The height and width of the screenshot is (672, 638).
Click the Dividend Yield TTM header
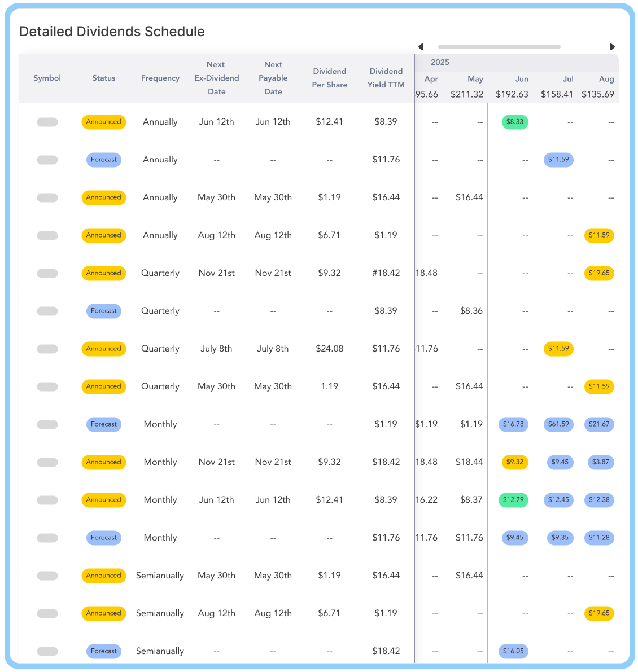pos(386,78)
